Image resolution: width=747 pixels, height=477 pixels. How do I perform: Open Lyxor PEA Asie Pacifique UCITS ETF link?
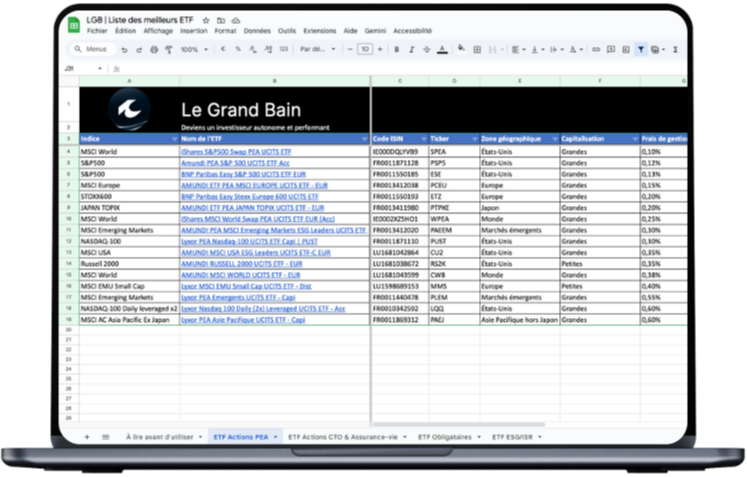pyautogui.click(x=243, y=320)
